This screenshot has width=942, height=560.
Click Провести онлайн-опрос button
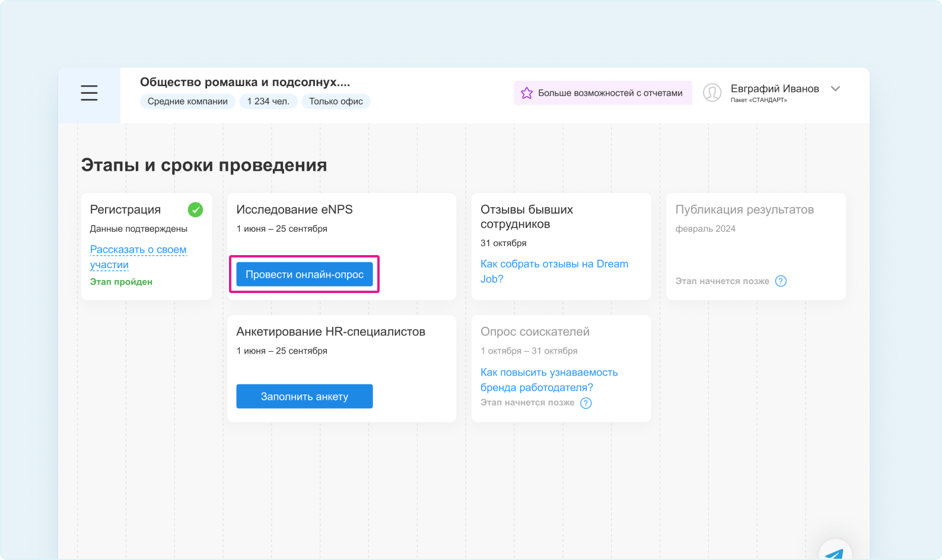304,274
